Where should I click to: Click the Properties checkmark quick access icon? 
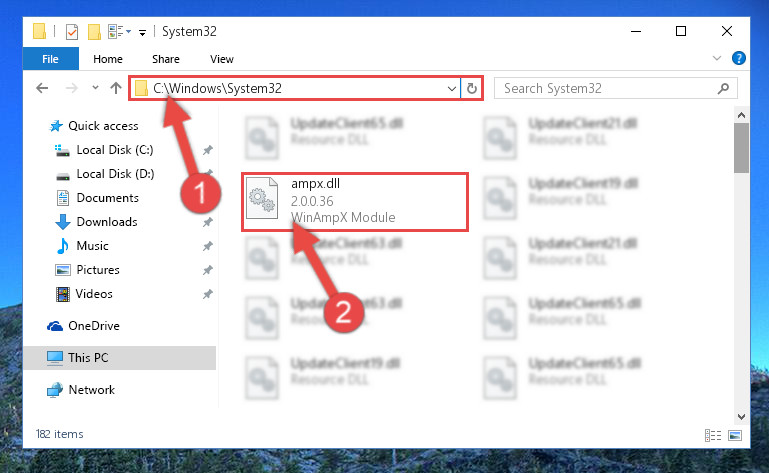[72, 32]
